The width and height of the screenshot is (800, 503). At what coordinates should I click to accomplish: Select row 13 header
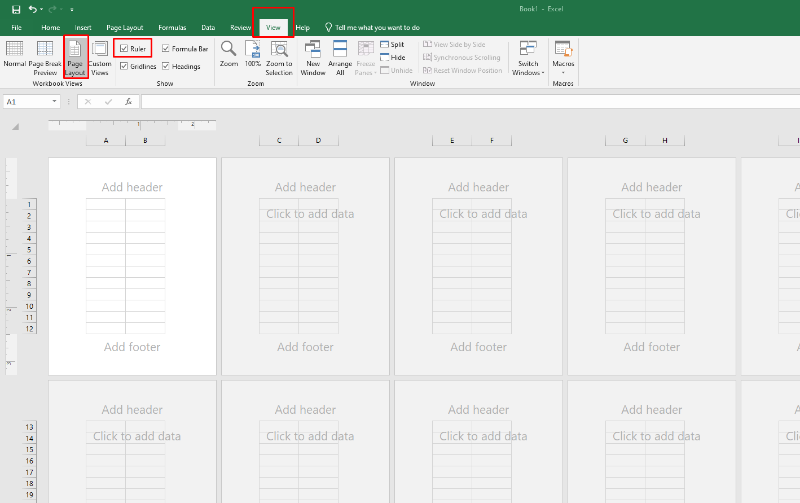pyautogui.click(x=29, y=427)
